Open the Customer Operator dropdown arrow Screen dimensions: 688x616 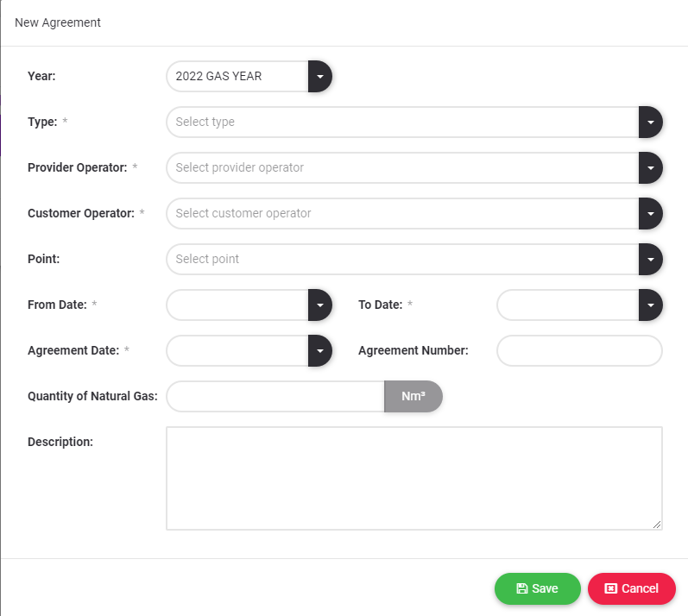650,214
